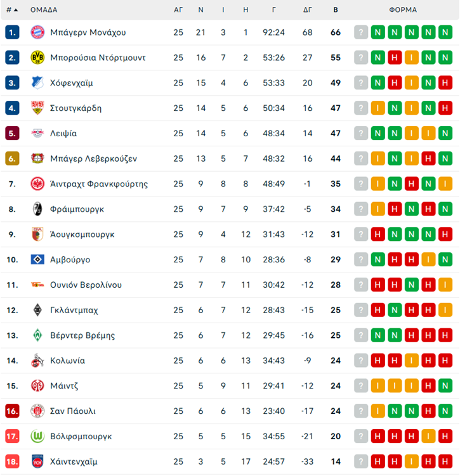The width and height of the screenshot is (460, 476).
Task: Open the Λειψία team link
Action: pos(63,133)
